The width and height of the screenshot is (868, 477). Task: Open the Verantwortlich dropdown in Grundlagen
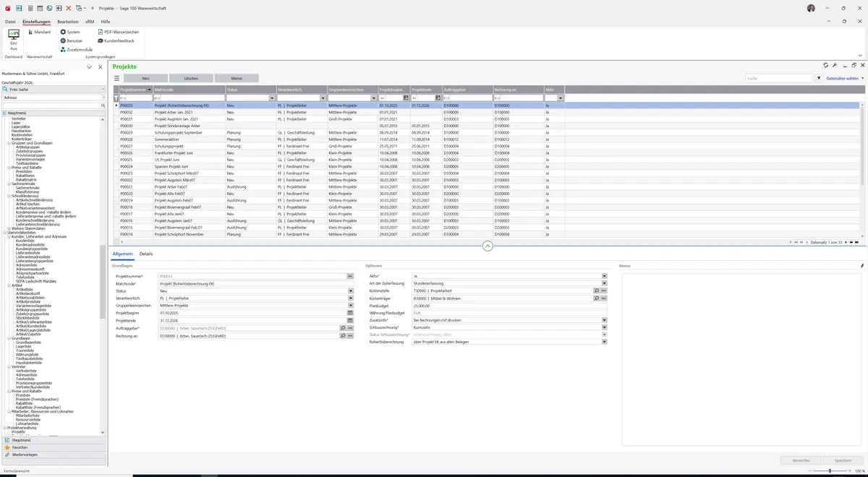351,298
